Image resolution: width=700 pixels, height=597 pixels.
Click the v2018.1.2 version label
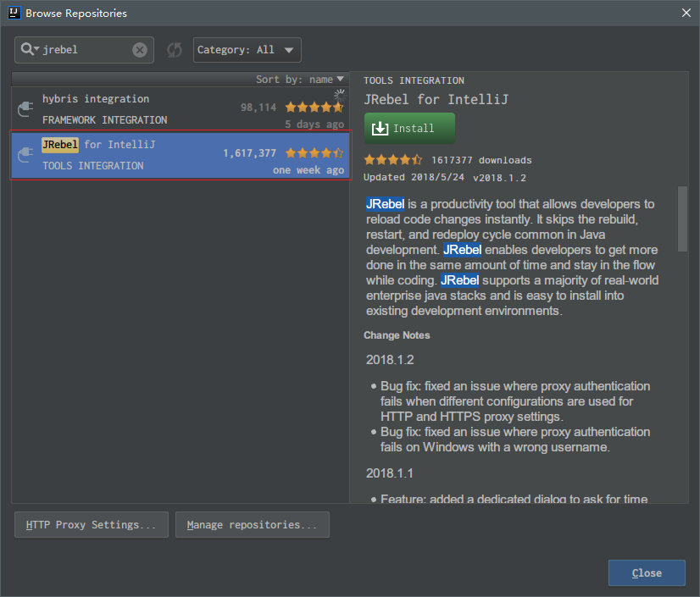(x=499, y=178)
